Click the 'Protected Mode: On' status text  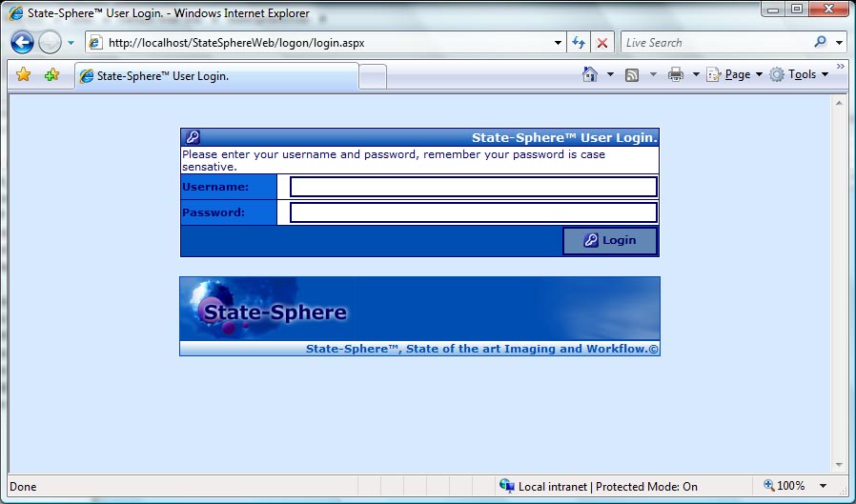646,487
